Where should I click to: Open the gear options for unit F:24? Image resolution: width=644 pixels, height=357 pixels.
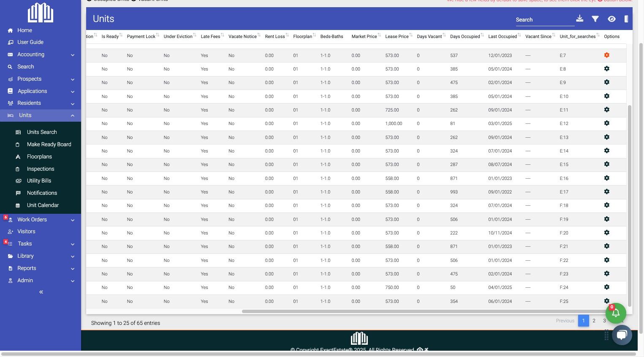click(x=606, y=287)
